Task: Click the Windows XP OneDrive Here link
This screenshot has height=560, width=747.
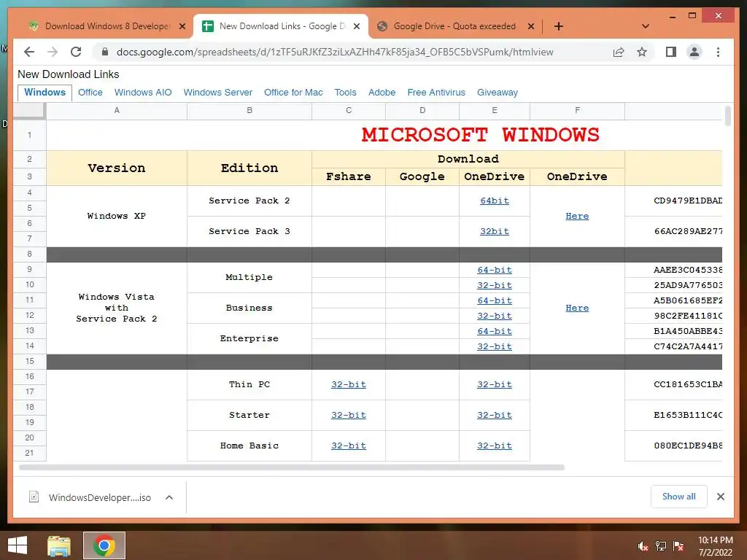Action: (577, 216)
